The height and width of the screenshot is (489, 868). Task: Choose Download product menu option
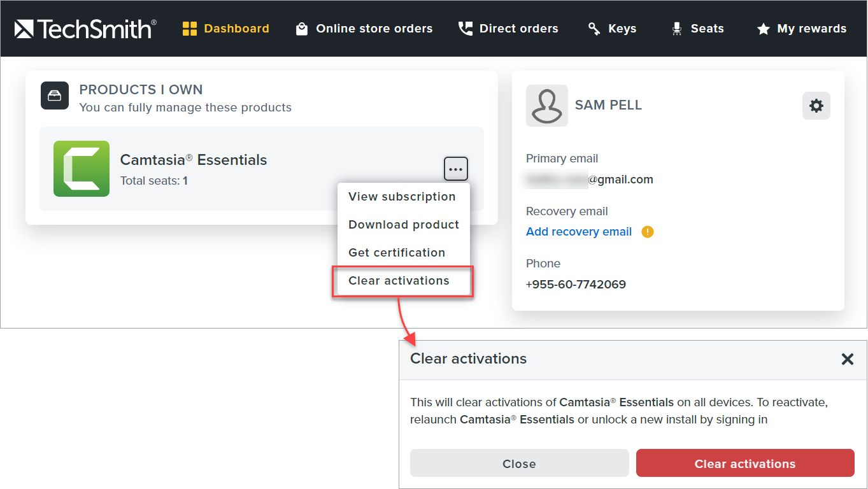click(x=404, y=225)
